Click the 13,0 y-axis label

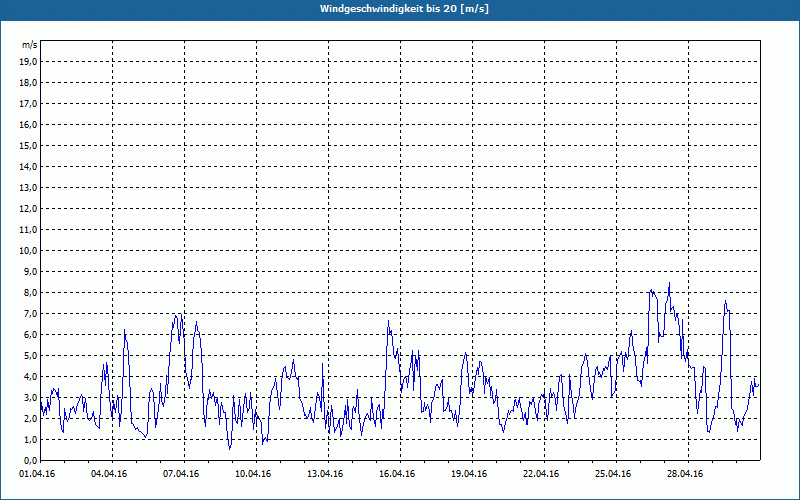pos(28,187)
